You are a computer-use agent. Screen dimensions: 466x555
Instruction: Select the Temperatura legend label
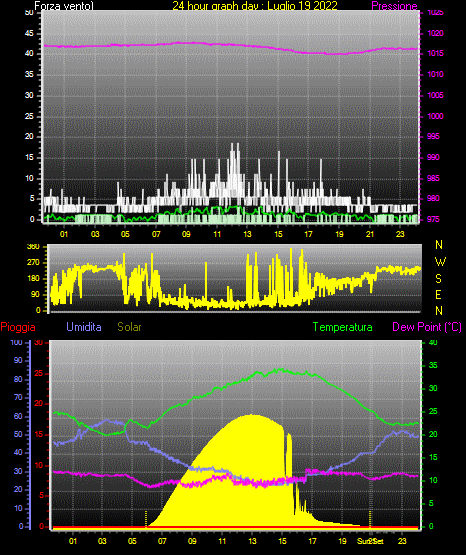(x=342, y=327)
